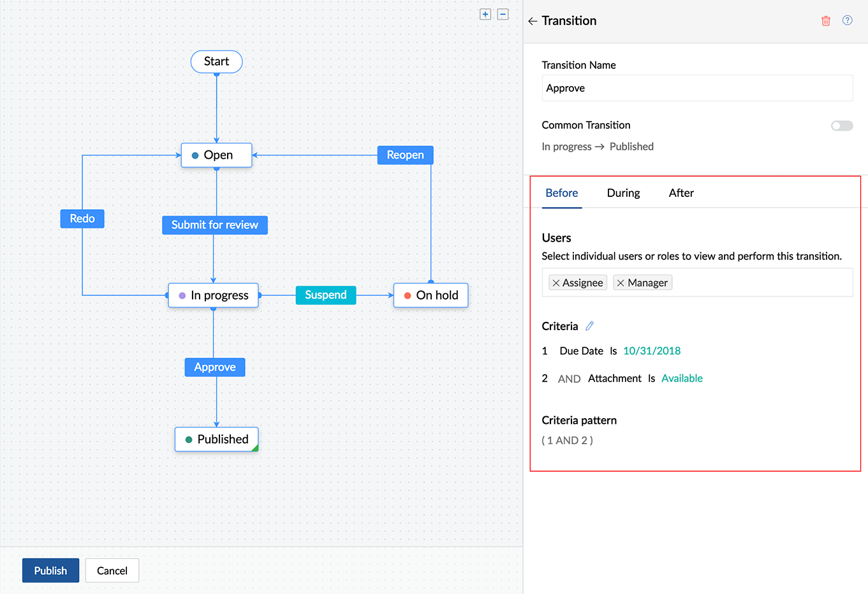868x594 pixels.
Task: Switch to the After tab
Action: point(680,193)
